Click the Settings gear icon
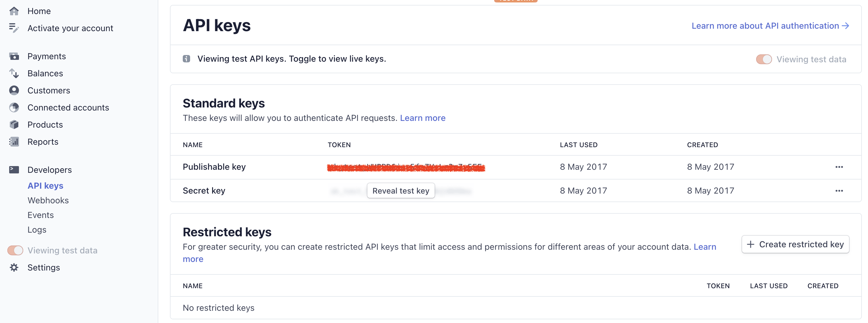868x323 pixels. (14, 267)
